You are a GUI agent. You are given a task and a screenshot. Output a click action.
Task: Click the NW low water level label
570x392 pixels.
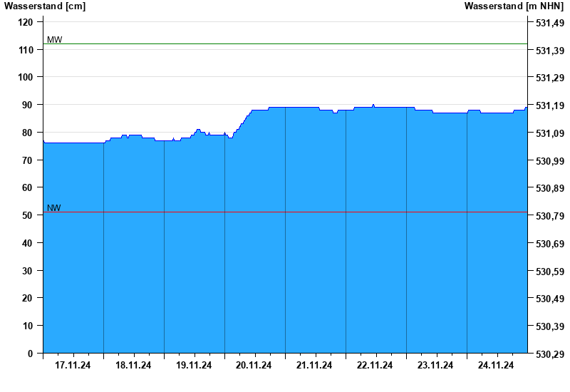coord(54,208)
